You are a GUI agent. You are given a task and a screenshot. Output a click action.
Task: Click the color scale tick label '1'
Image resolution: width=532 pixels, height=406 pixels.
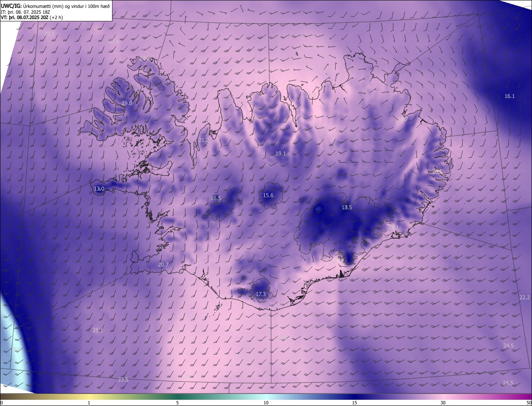(x=89, y=403)
